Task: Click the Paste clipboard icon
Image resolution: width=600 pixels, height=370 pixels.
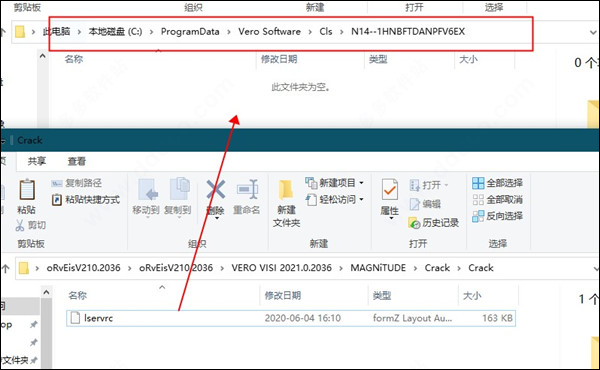Action: [27, 189]
